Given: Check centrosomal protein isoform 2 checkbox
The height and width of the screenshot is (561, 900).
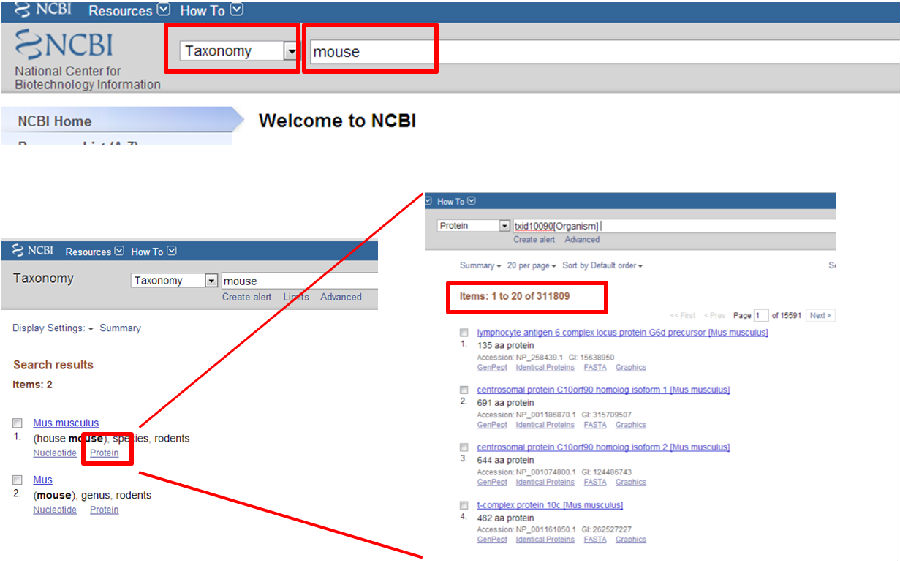Looking at the screenshot, I should [x=464, y=447].
